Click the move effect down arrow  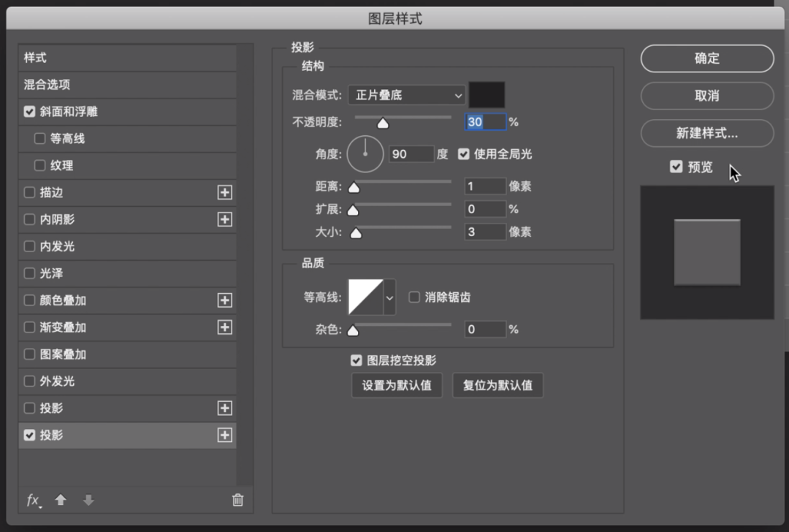tap(88, 501)
